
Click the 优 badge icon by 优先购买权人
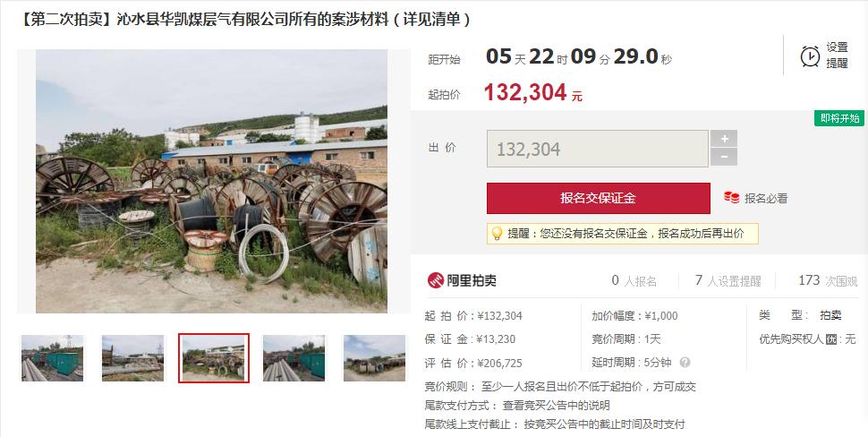pos(831,339)
